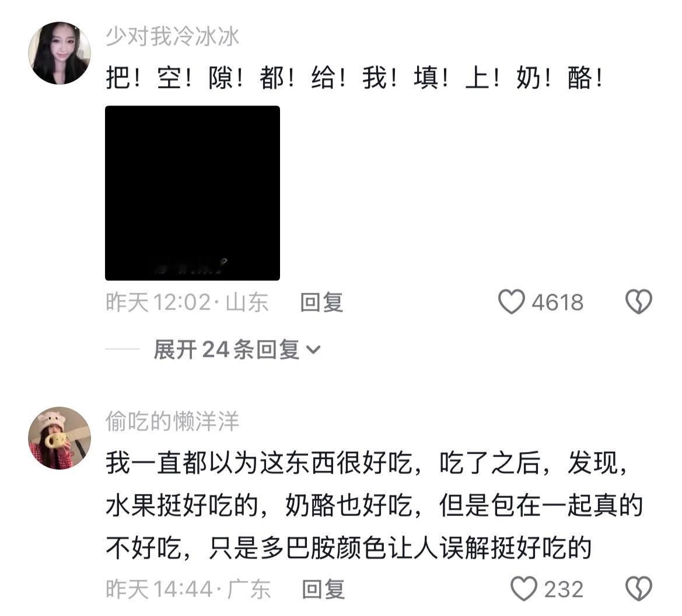View the black image attached to comment
The height and width of the screenshot is (616, 682).
193,193
